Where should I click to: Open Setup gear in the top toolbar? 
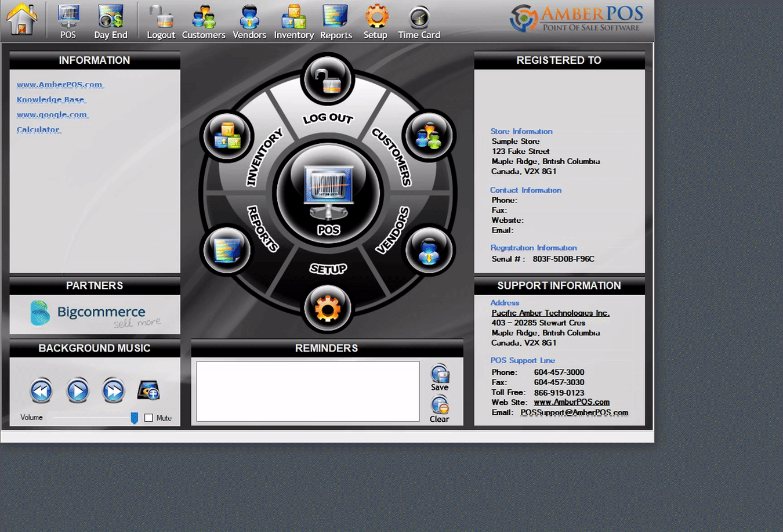click(x=376, y=22)
